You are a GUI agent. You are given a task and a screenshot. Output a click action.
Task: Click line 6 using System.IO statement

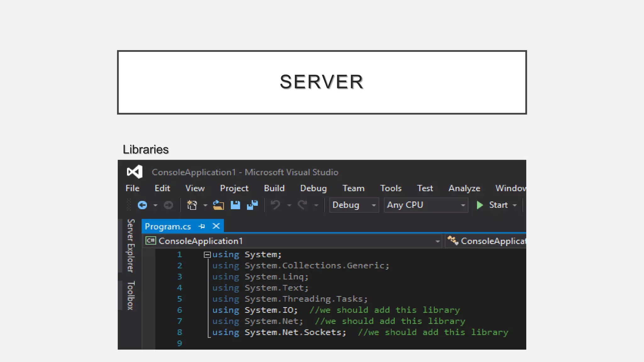click(x=255, y=310)
